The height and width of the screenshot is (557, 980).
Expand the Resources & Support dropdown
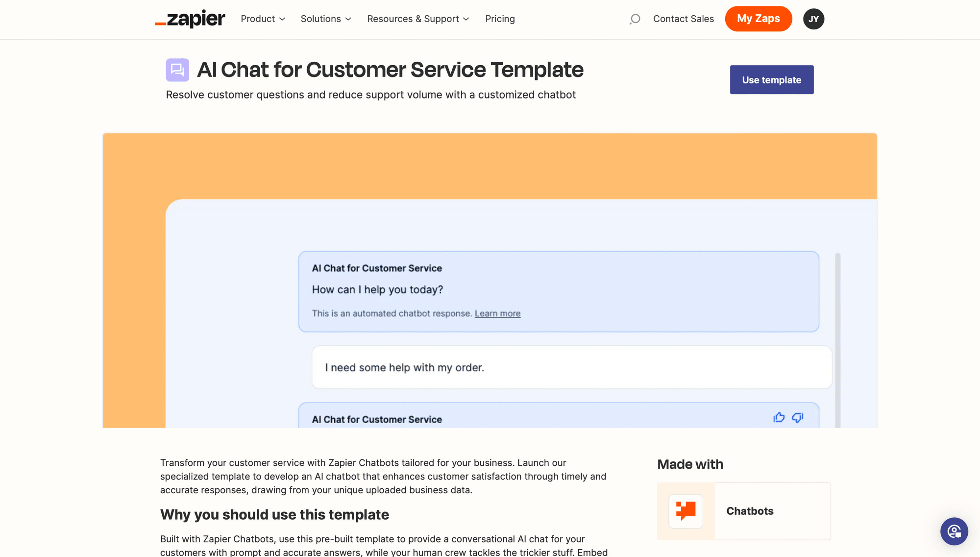click(x=418, y=19)
